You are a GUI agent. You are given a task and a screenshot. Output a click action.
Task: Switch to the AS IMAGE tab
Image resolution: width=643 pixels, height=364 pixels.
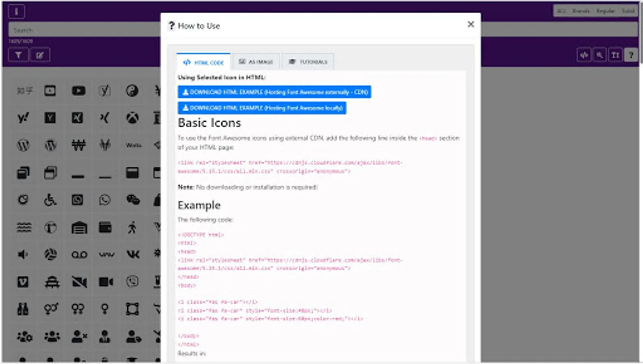(x=256, y=62)
